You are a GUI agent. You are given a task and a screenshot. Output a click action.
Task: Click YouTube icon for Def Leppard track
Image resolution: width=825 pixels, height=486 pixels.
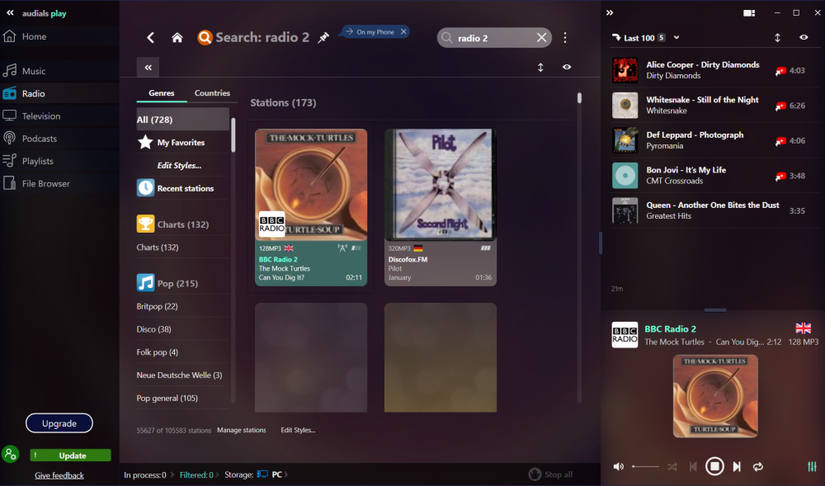pos(780,141)
